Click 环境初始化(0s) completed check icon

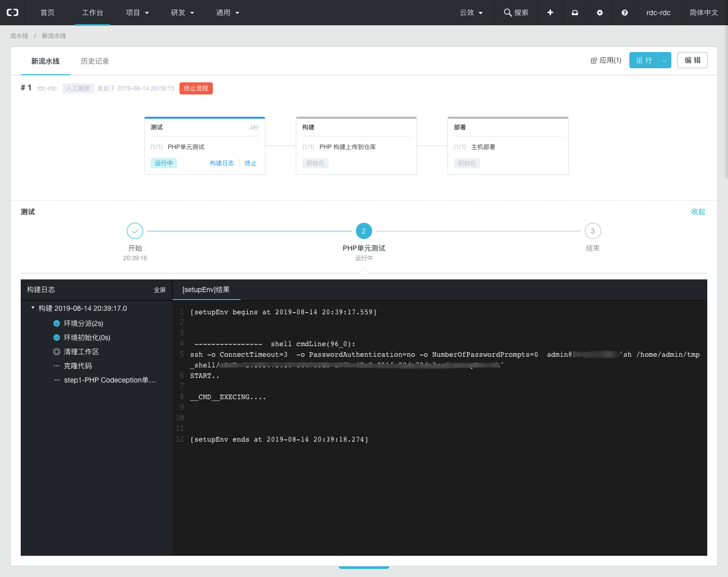[x=57, y=338]
